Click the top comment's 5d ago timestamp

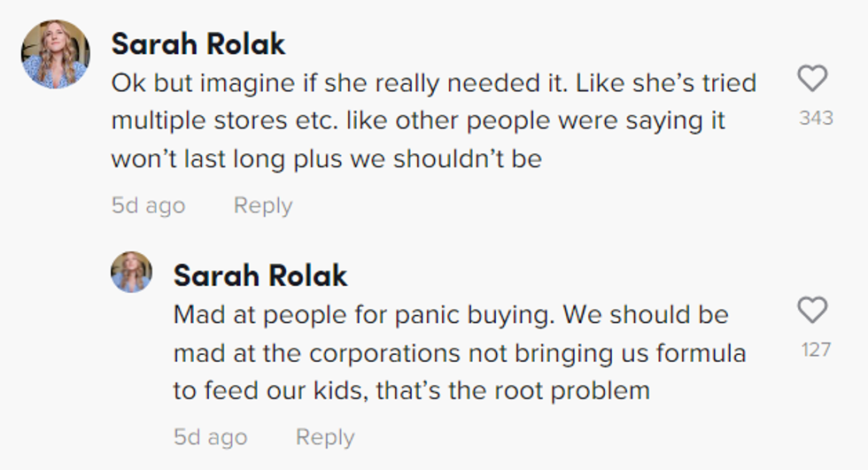coord(148,205)
